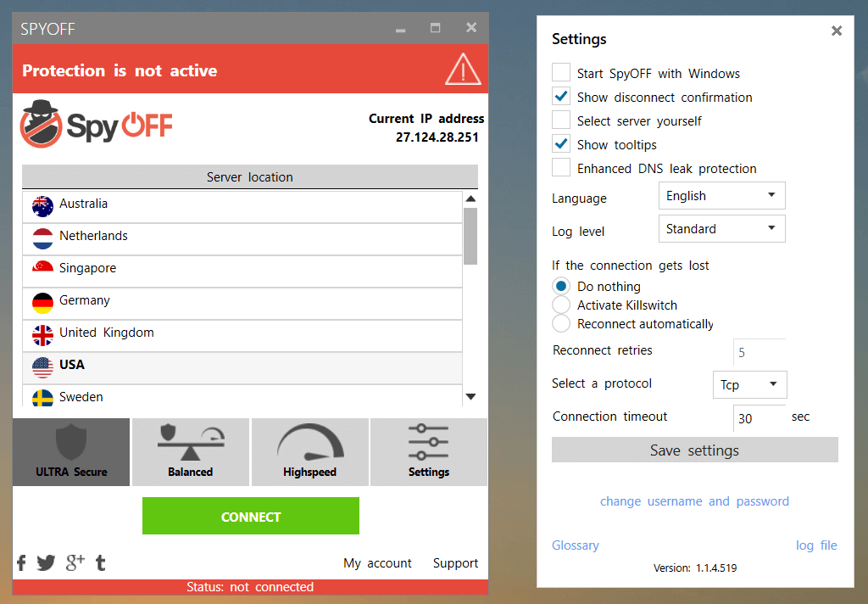
Task: Click the Germany flag icon
Action: [42, 303]
